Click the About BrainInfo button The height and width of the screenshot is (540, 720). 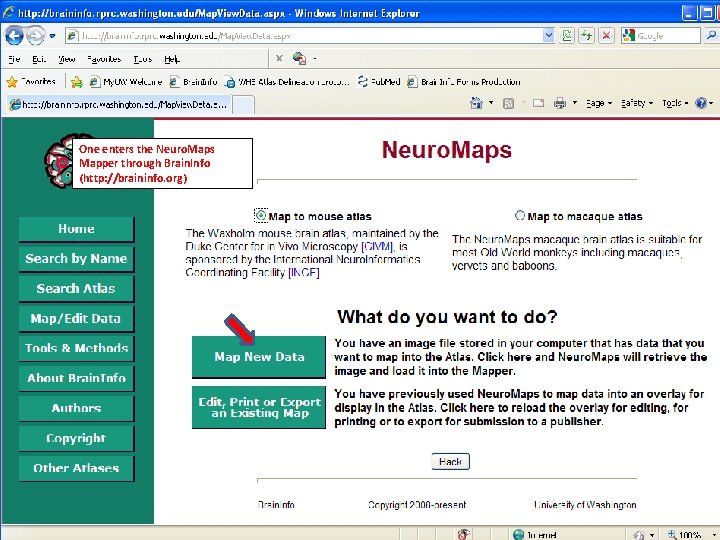76,378
